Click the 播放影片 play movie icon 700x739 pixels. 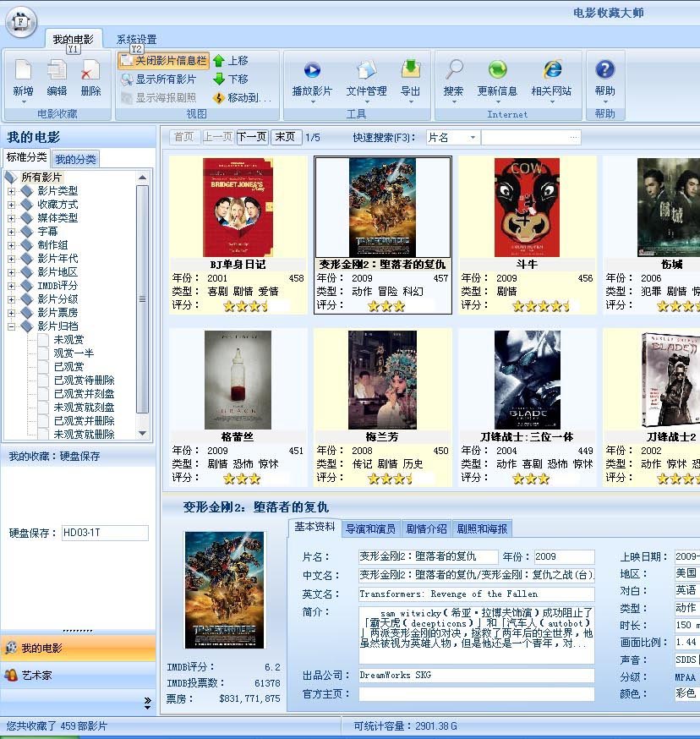(312, 71)
